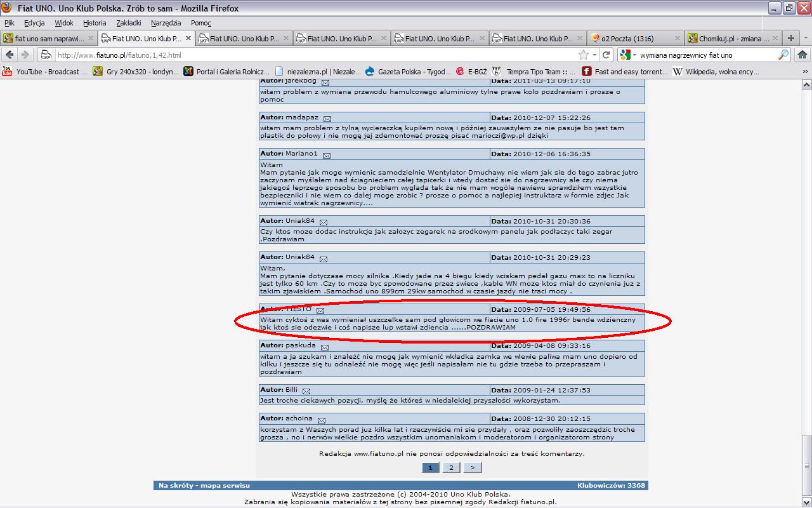
Task: Open a new tab with plus button
Action: 791,38
